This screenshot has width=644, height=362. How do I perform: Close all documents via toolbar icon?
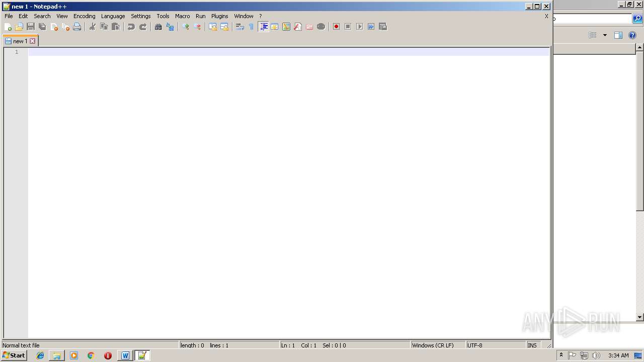tap(65, 27)
